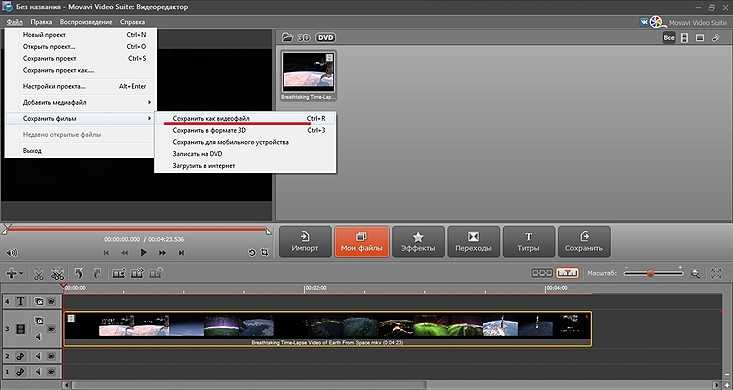Click the rotate clip icon in timeline toolbar
The height and width of the screenshot is (390, 733).
click(x=79, y=274)
